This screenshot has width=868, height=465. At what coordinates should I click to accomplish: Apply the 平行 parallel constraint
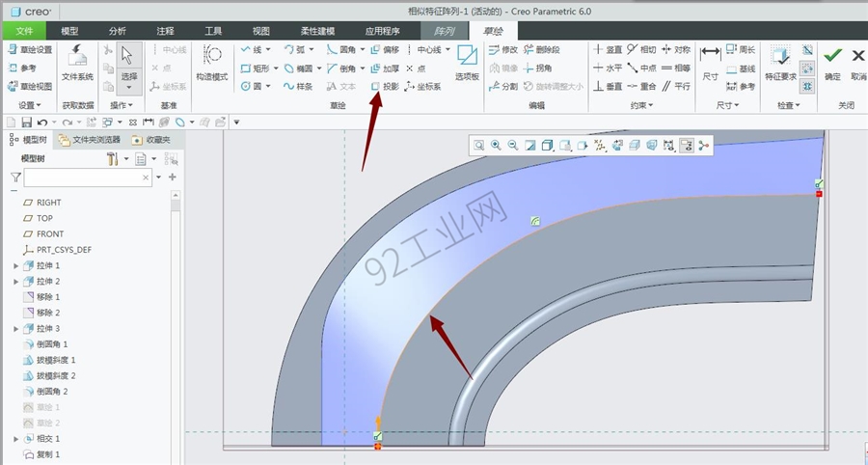[x=676, y=87]
